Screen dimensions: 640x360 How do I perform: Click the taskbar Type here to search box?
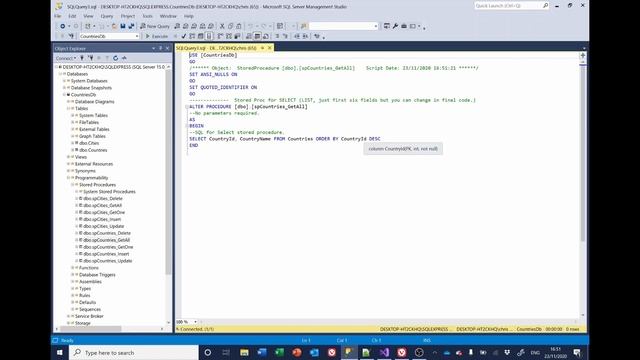coord(134,352)
